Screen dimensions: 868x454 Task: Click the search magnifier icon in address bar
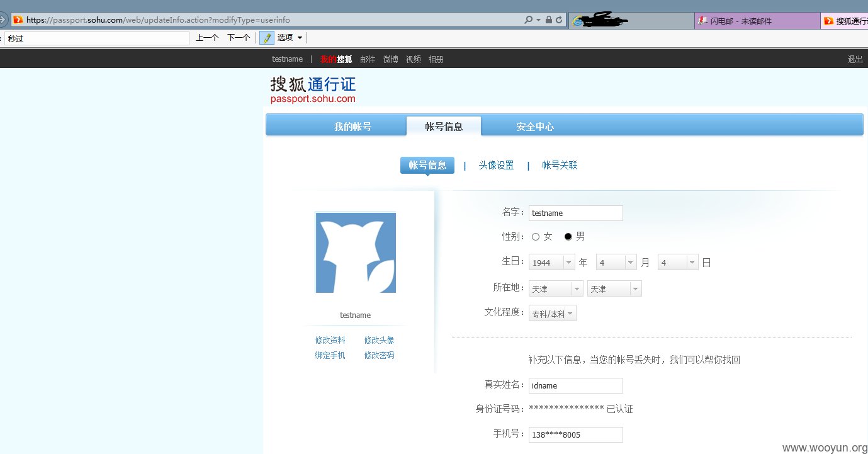click(529, 20)
